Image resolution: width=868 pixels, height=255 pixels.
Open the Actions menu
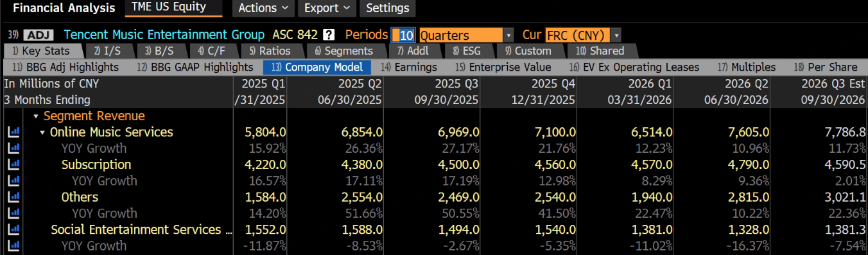click(x=263, y=8)
